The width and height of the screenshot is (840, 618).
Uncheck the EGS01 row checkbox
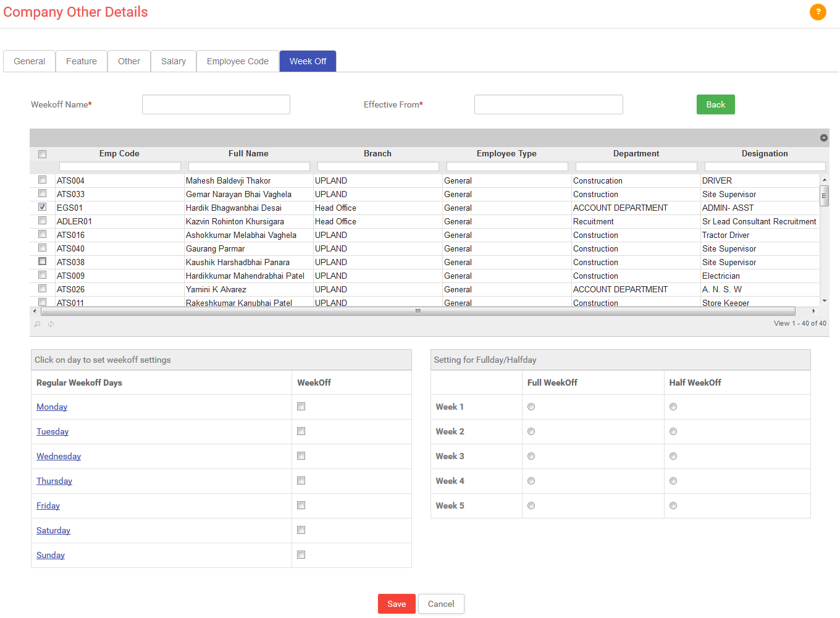pos(42,207)
